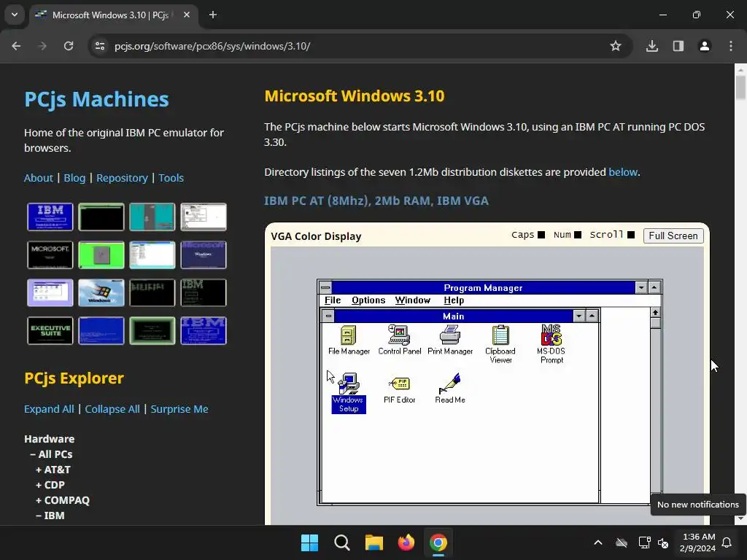Launch the MS-DOS Prompt icon
This screenshot has width=747, height=560.
[x=551, y=344]
